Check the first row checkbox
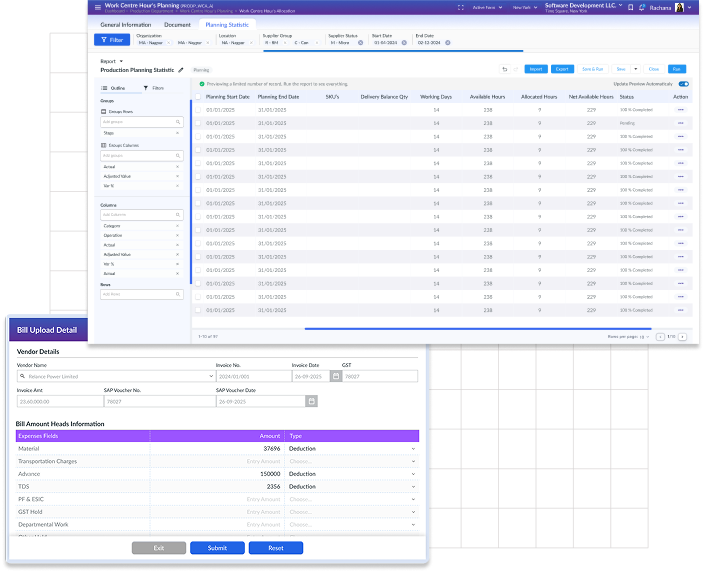This screenshot has width=703, height=572. click(x=198, y=110)
